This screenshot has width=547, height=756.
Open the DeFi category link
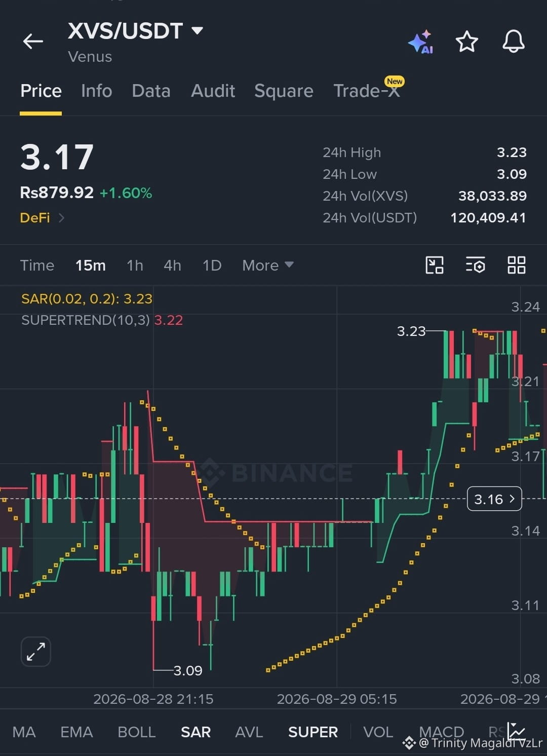tap(42, 218)
